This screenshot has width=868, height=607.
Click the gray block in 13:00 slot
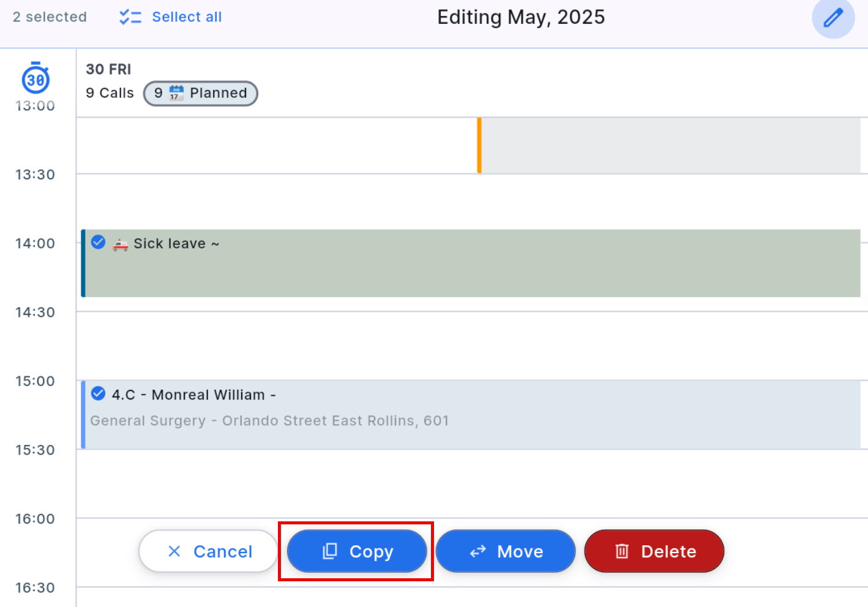(x=670, y=146)
